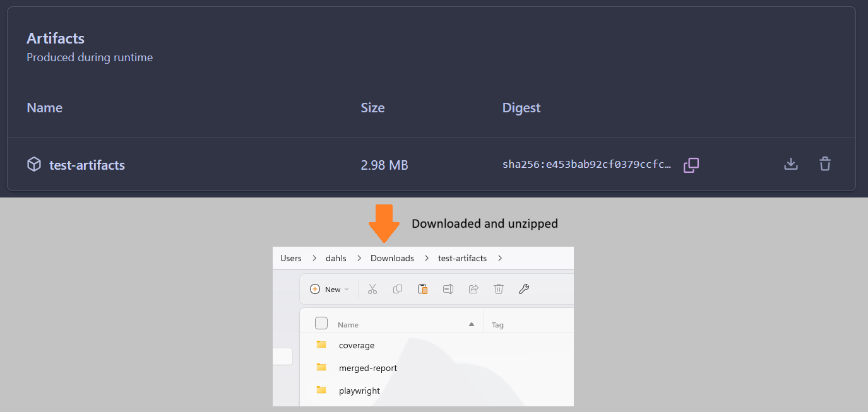This screenshot has height=412, width=868.
Task: Expand chevron after dahls in breadcrumb
Action: (359, 258)
